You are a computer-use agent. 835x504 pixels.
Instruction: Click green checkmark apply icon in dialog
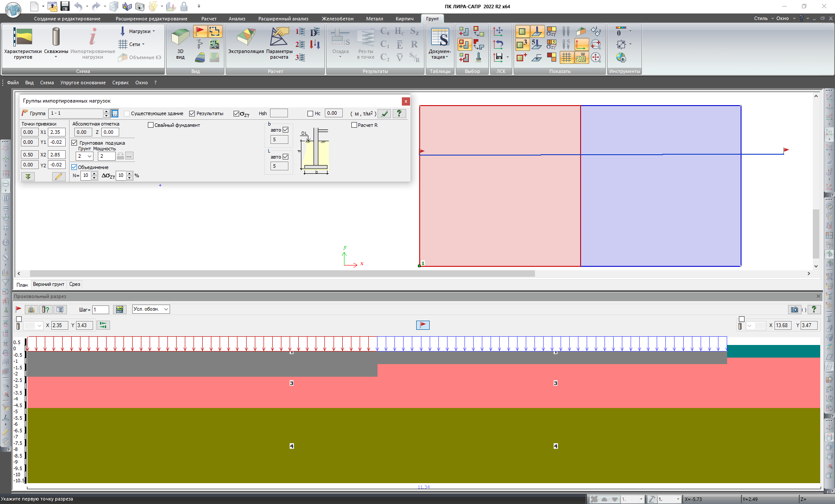point(384,113)
